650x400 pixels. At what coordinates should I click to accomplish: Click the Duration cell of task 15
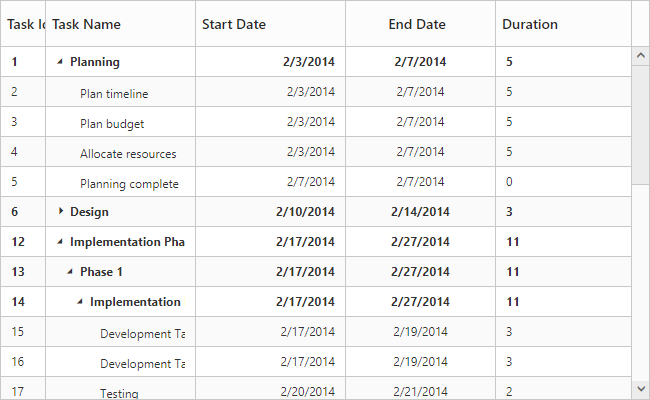pyautogui.click(x=509, y=332)
